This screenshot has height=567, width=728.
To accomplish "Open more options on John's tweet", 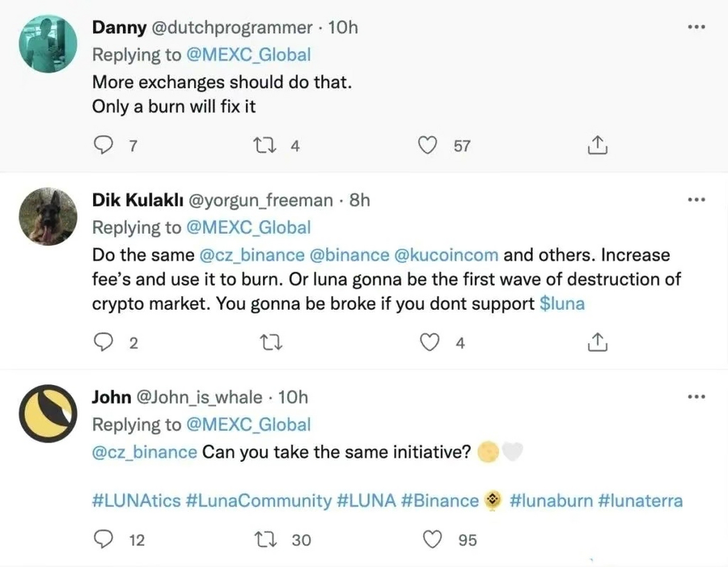I will tap(696, 397).
